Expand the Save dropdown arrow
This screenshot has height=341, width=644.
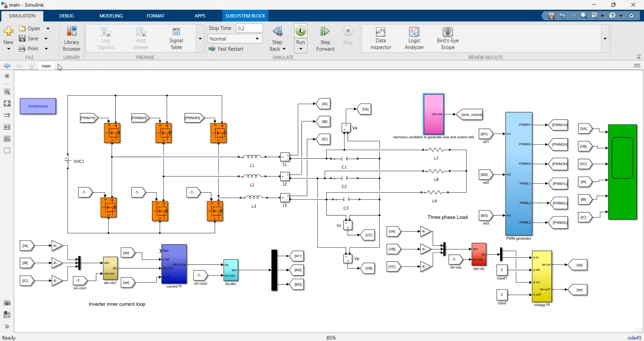[x=46, y=38]
